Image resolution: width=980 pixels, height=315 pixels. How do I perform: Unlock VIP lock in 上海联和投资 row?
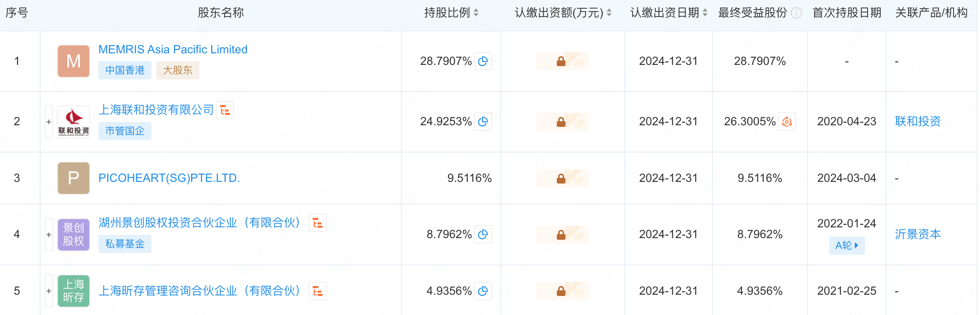point(562,122)
